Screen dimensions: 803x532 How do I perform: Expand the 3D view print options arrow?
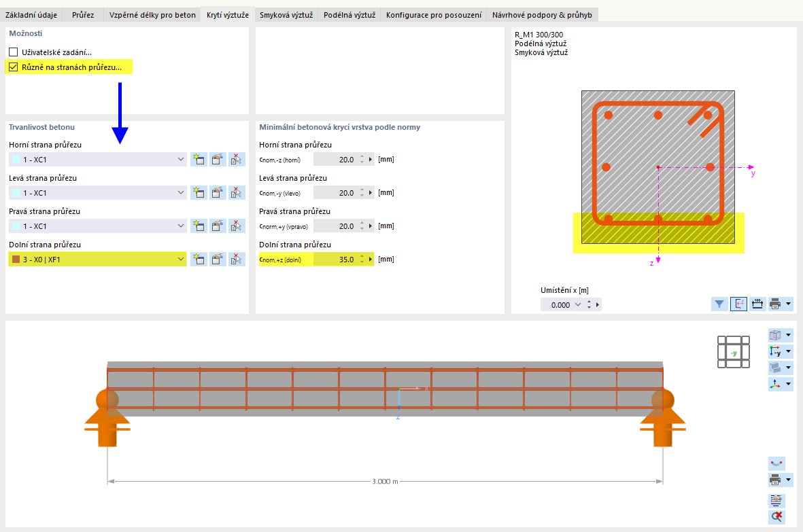click(788, 480)
